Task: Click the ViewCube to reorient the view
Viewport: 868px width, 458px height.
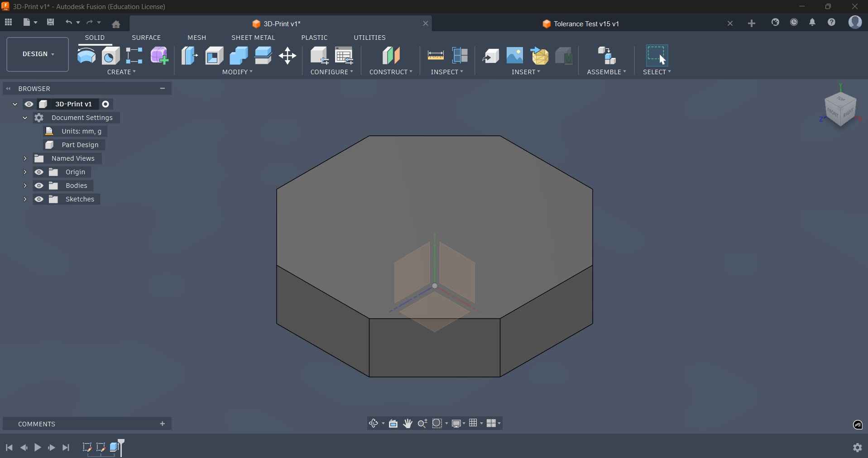Action: click(x=841, y=109)
